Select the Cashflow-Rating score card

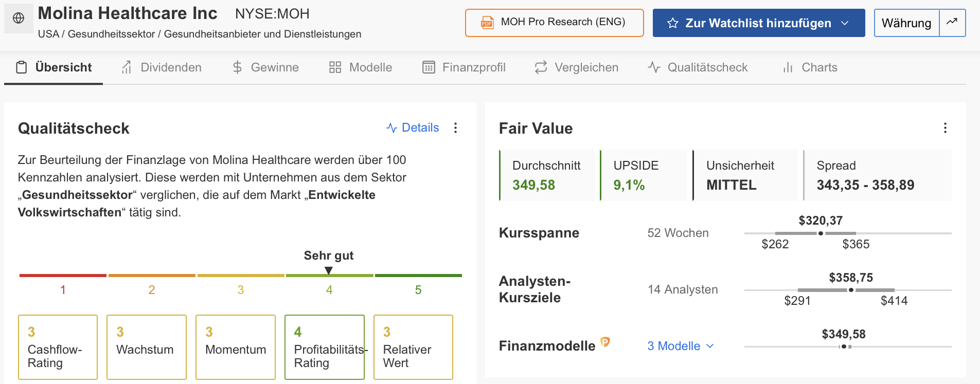(58, 347)
